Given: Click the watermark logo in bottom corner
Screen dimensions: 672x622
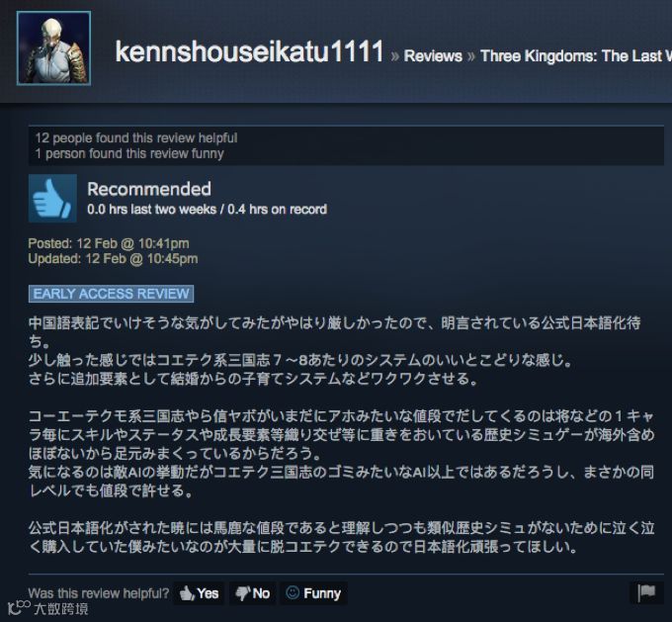Looking at the screenshot, I should (48, 608).
